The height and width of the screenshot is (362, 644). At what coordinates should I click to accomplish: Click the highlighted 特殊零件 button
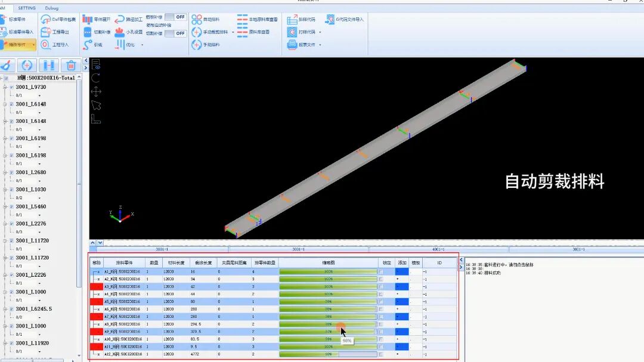click(18, 44)
